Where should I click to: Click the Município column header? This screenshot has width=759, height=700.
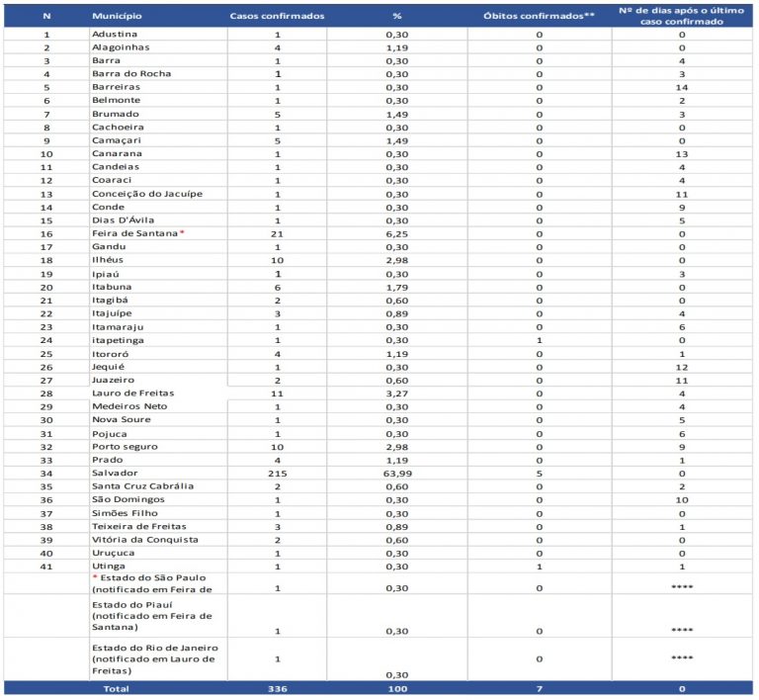[116, 17]
